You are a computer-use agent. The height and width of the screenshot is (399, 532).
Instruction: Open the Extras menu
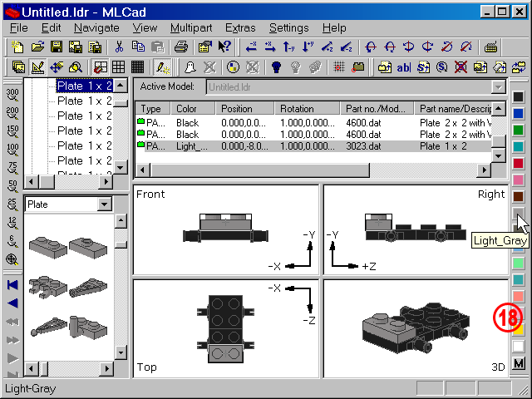(x=240, y=27)
